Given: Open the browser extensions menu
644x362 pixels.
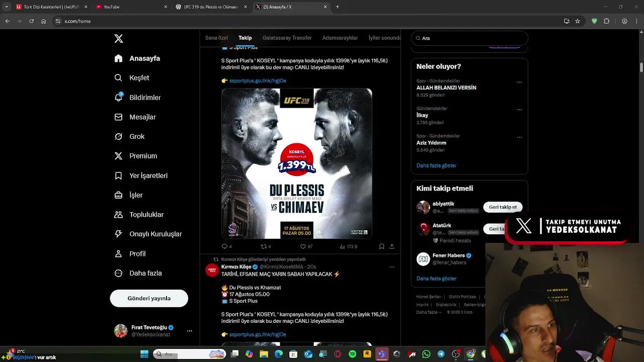Looking at the screenshot, I should 606,21.
